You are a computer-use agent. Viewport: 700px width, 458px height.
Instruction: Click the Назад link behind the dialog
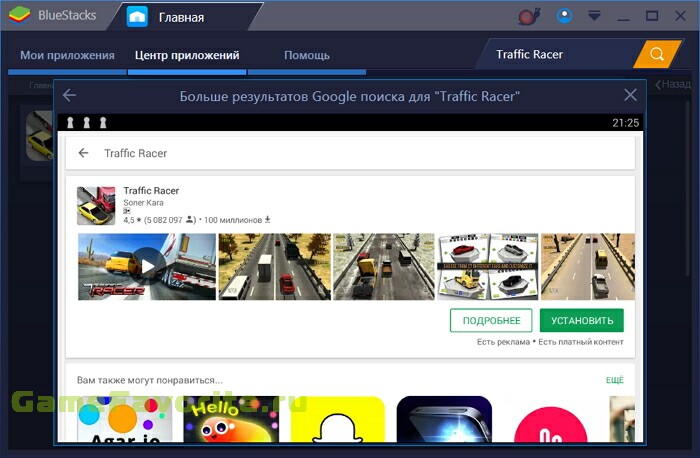point(673,84)
